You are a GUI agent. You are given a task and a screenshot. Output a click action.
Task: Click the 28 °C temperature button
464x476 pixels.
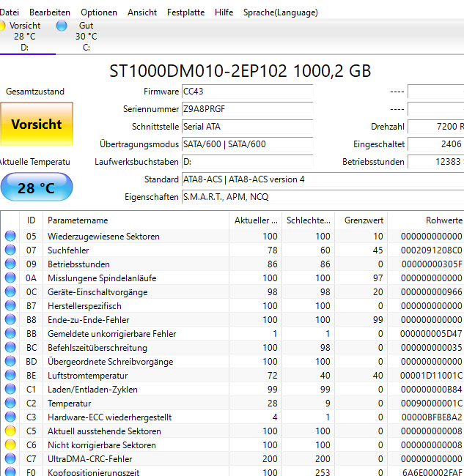point(37,187)
